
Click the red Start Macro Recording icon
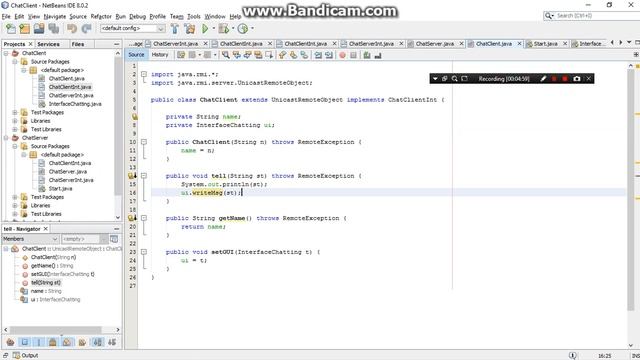(x=342, y=55)
